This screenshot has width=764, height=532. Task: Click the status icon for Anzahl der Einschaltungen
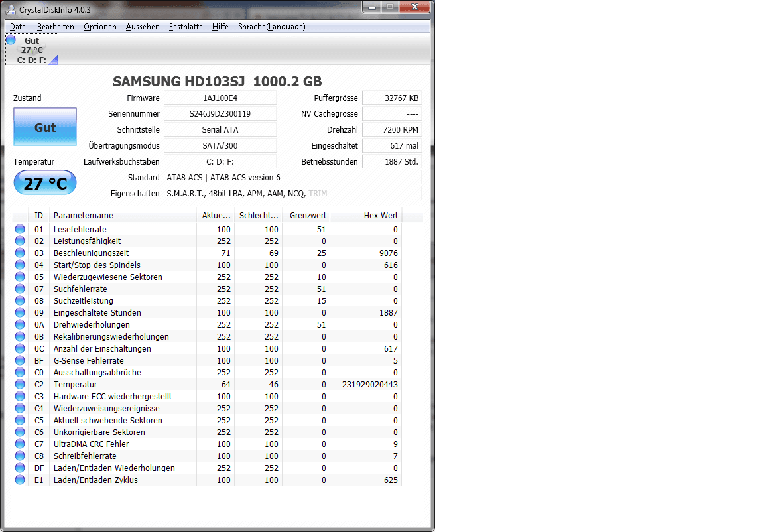(x=20, y=348)
